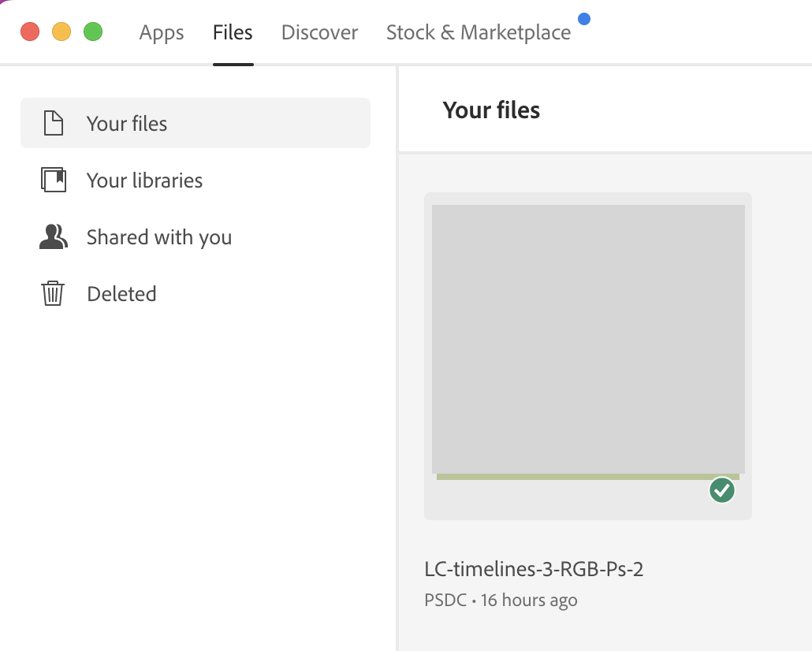Click the Your libraries icon in sidebar
The width and height of the screenshot is (812, 651).
tap(52, 180)
